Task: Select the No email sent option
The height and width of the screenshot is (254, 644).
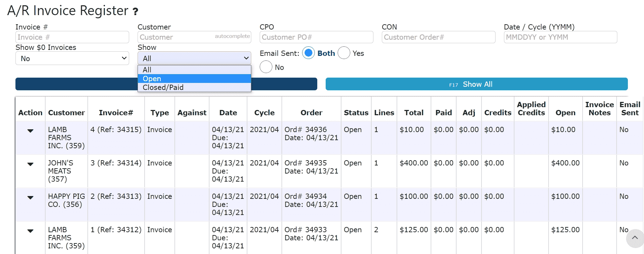Action: click(266, 67)
